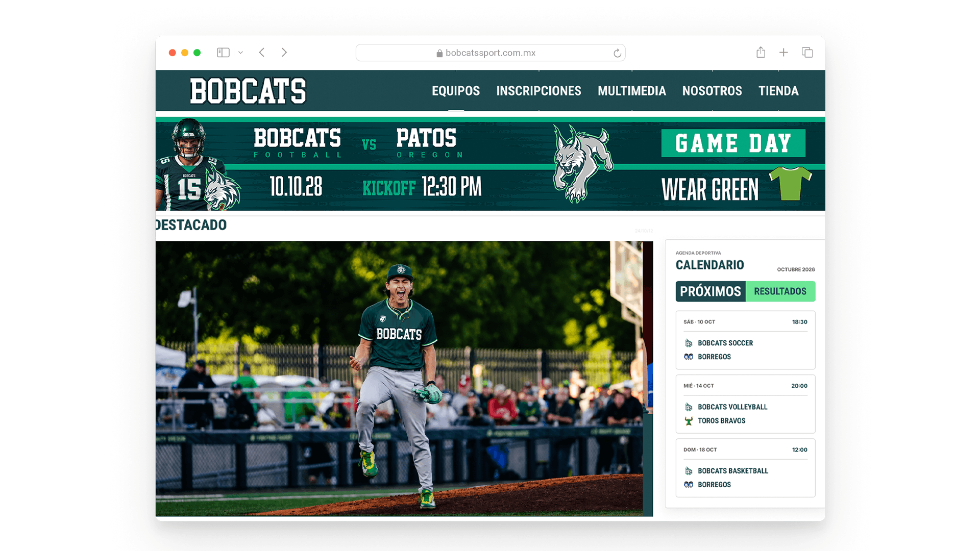Focus the bobcatssport.com.mx address field
The width and height of the screenshot is (980, 551).
point(491,53)
